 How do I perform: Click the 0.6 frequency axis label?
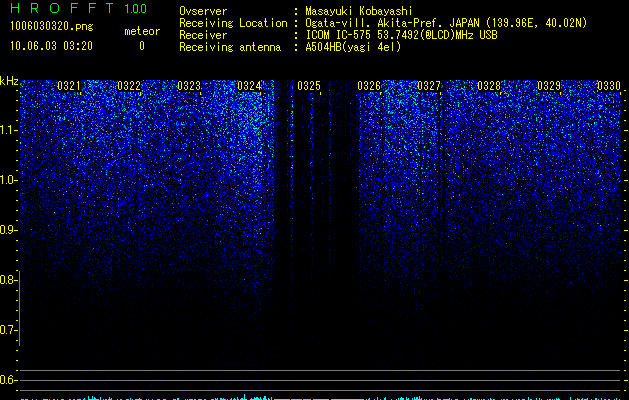(x=8, y=380)
